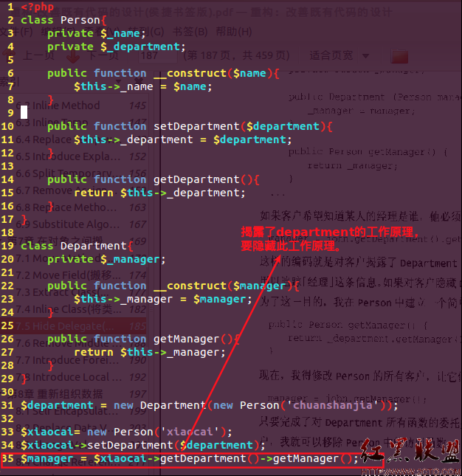Click the red down-arrow next page icon
Screen dimensions: 462x476
point(73,56)
